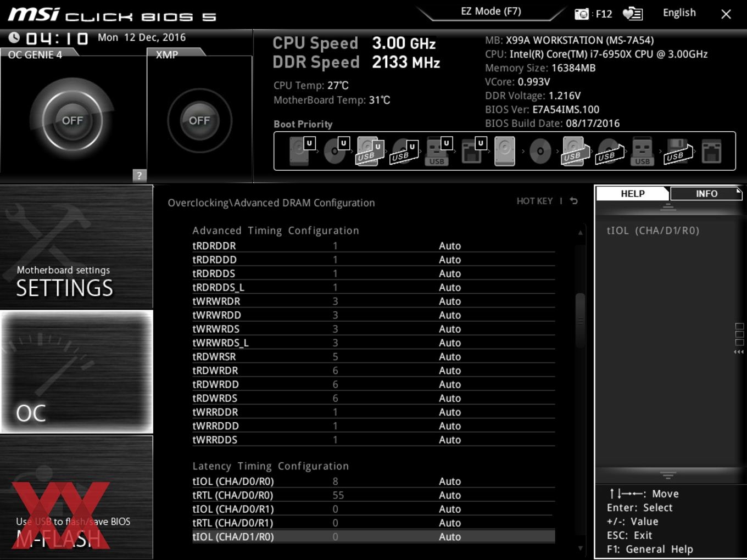Screen dimensions: 747x560
Task: Open the Auto setting for tIOL (CHA/D1/R0)
Action: pos(450,537)
